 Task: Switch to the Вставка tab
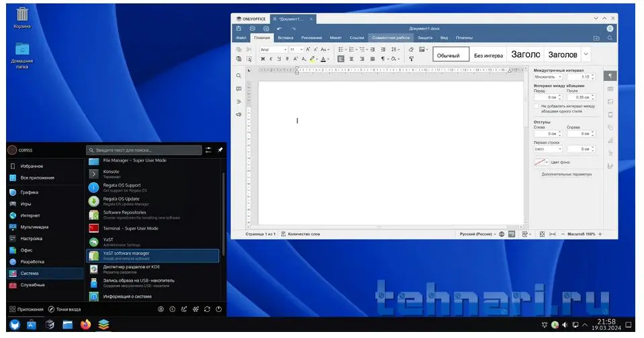point(285,38)
